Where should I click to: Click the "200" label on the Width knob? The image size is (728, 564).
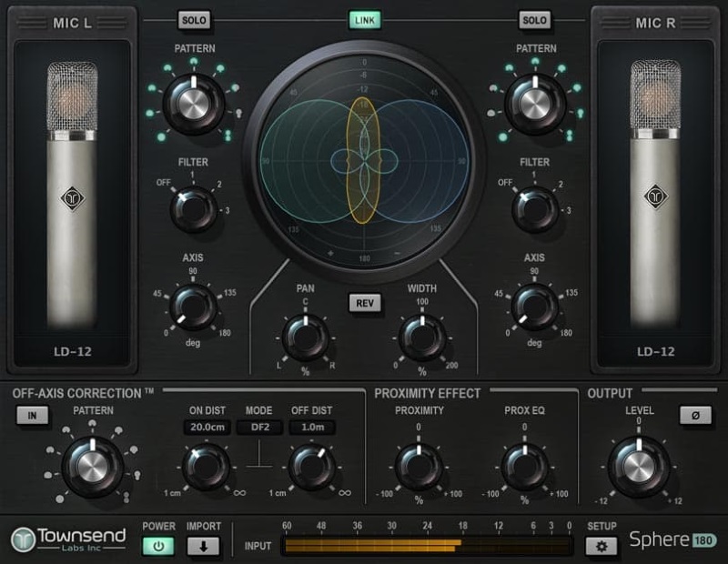(x=451, y=366)
